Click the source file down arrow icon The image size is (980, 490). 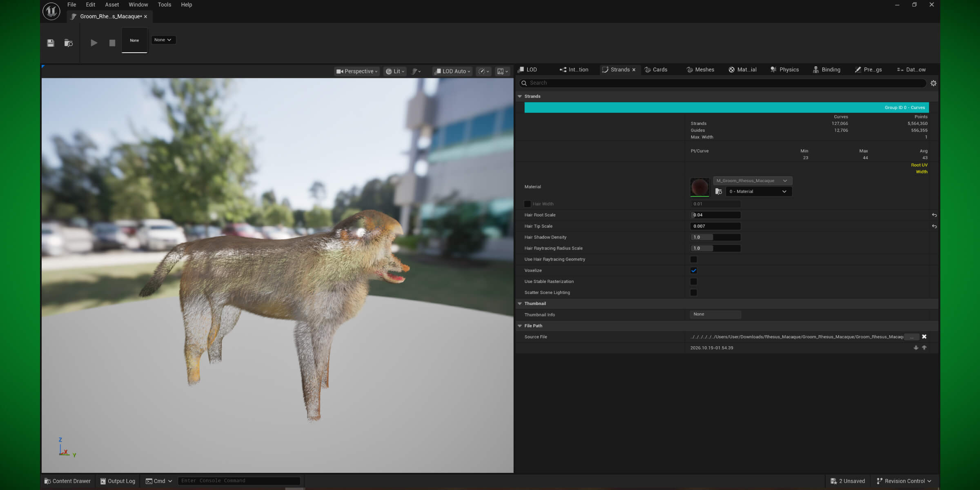click(x=916, y=347)
